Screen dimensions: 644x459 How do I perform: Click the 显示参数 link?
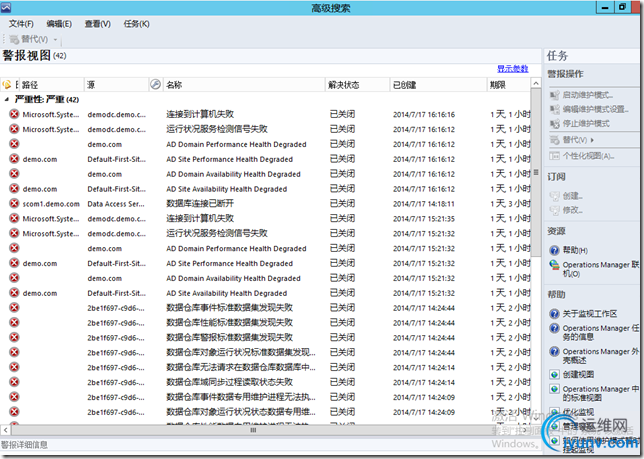pyautogui.click(x=513, y=69)
